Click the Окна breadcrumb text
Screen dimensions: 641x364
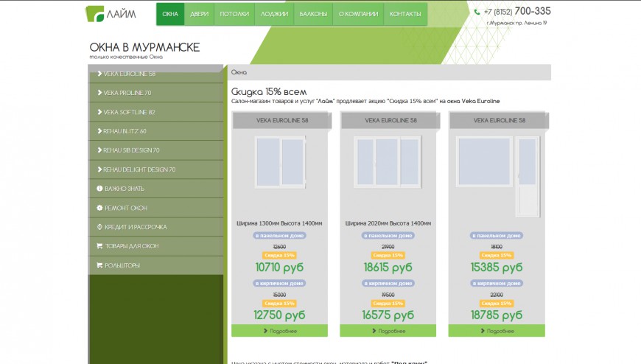click(239, 72)
